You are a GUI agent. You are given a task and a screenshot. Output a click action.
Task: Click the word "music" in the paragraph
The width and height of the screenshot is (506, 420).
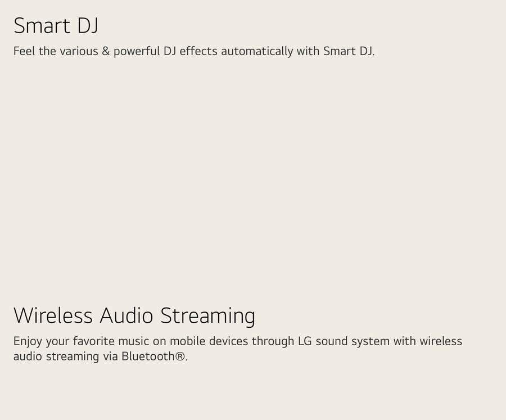click(x=133, y=341)
